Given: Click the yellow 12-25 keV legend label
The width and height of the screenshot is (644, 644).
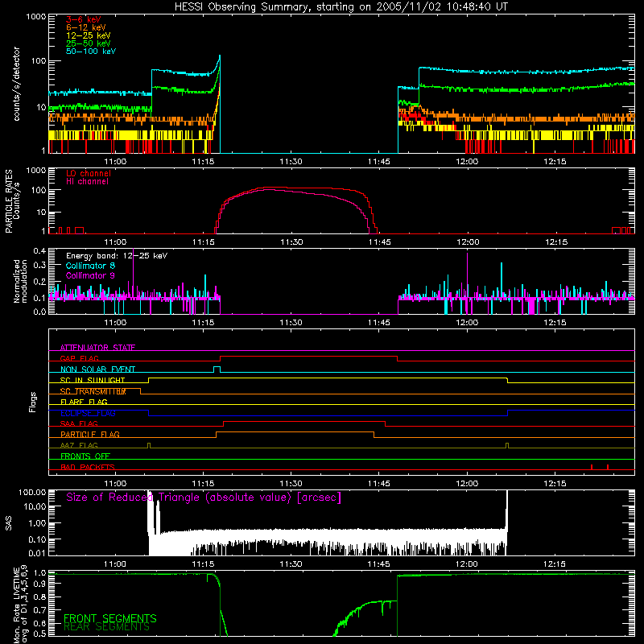Looking at the screenshot, I should click(x=89, y=35).
